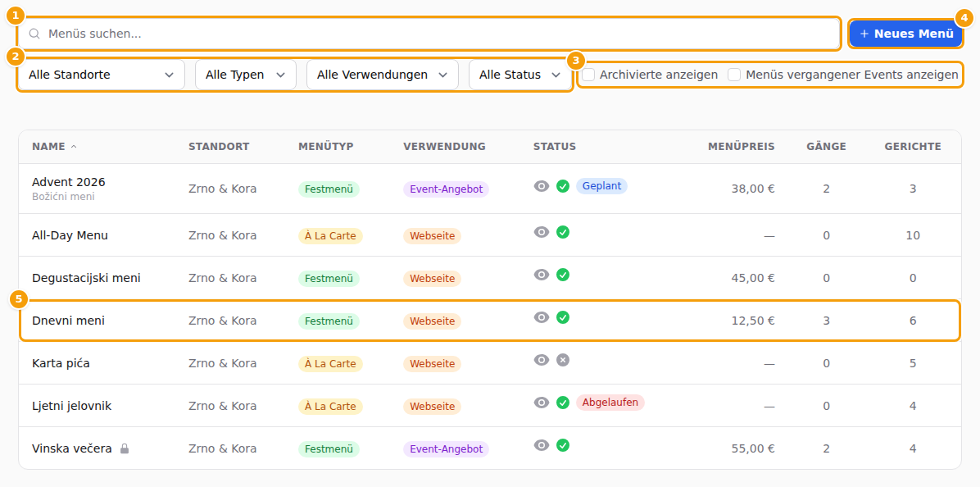The width and height of the screenshot is (980, 487).
Task: Enable the Archivierte anzeigen checkbox
Action: click(589, 75)
